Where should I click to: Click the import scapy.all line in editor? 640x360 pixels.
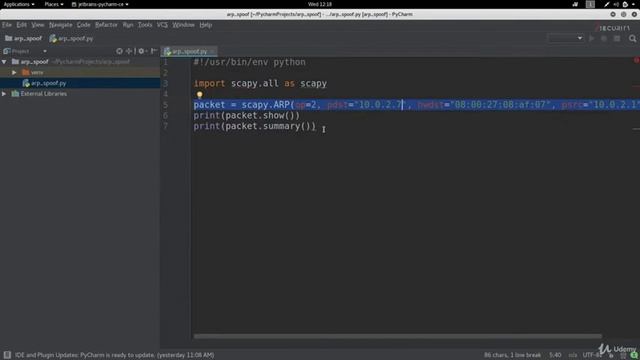[260, 83]
